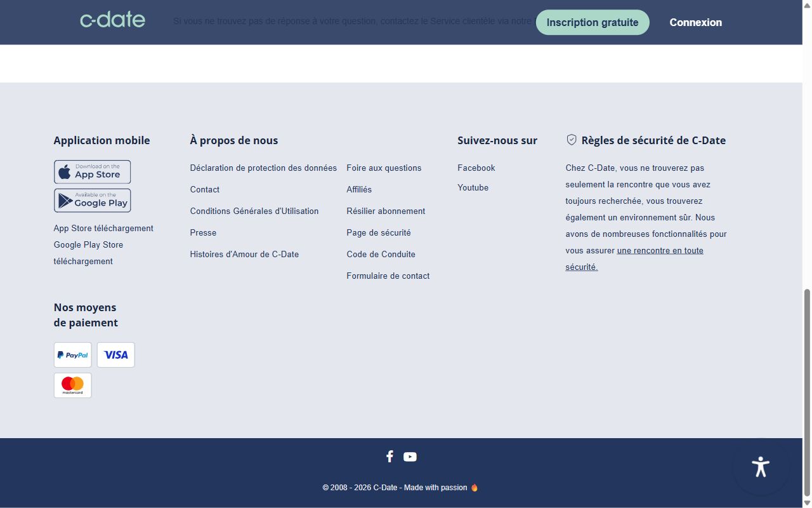Click the Inscription gratuite button

[593, 22]
